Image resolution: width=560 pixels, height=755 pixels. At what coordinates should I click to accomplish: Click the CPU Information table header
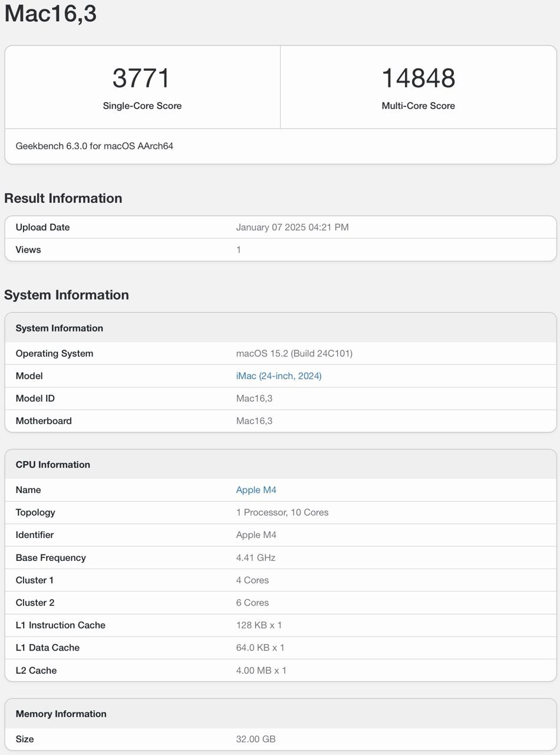point(52,464)
